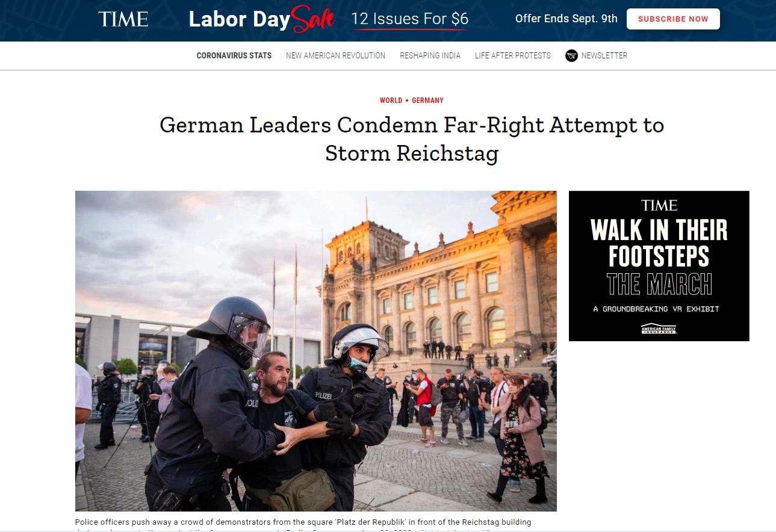Open the Reichstag protest photo
This screenshot has width=776, height=532.
tap(315, 351)
